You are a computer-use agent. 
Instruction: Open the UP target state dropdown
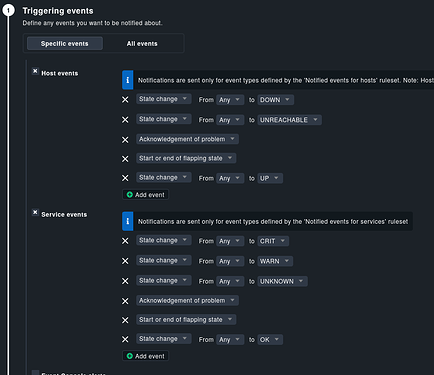point(270,178)
